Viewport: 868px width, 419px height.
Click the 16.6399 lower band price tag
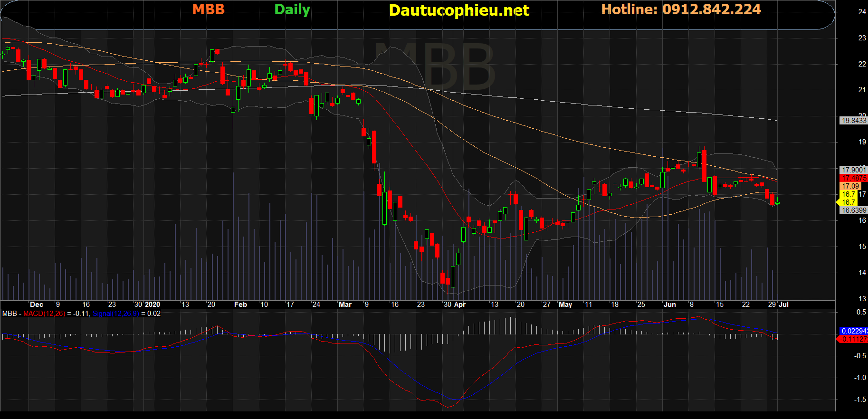click(x=854, y=210)
